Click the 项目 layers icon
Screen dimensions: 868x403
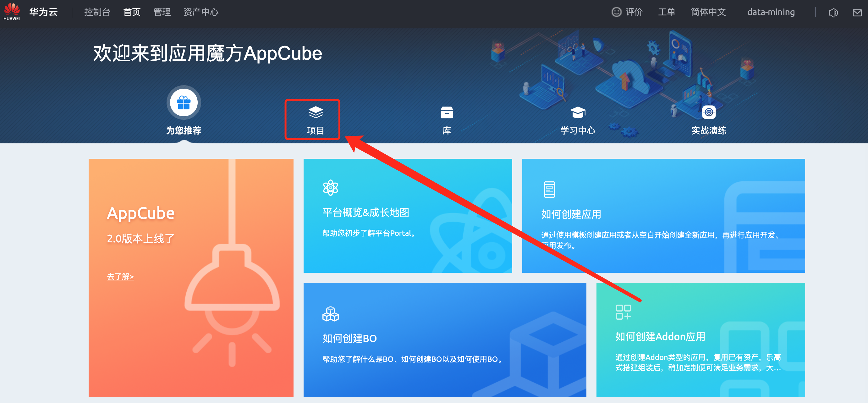point(316,113)
